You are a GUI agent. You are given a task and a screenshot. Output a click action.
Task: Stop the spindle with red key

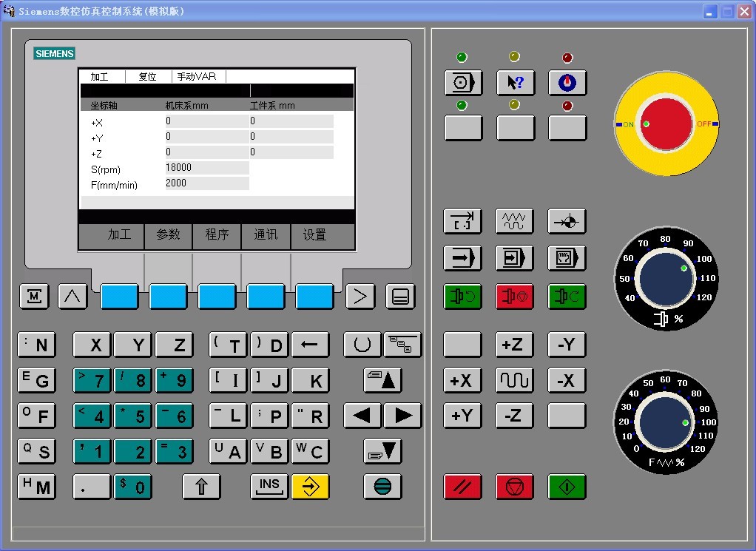click(x=514, y=296)
